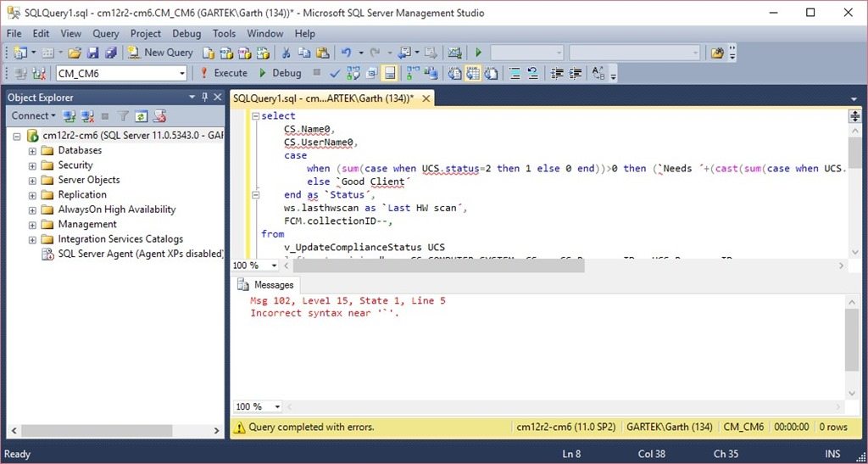Click the New Query button
This screenshot has width=868, height=464.
(160, 53)
